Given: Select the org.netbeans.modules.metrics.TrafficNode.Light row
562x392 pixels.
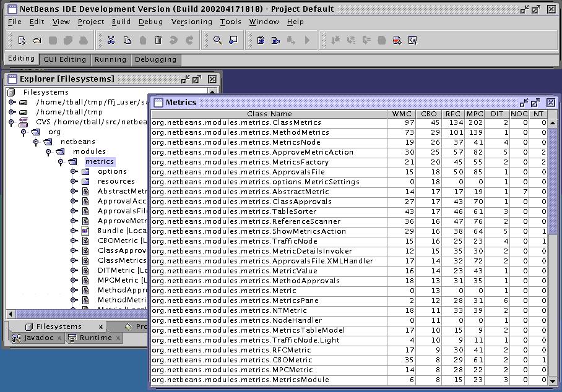Looking at the screenshot, I should pyautogui.click(x=350, y=340).
